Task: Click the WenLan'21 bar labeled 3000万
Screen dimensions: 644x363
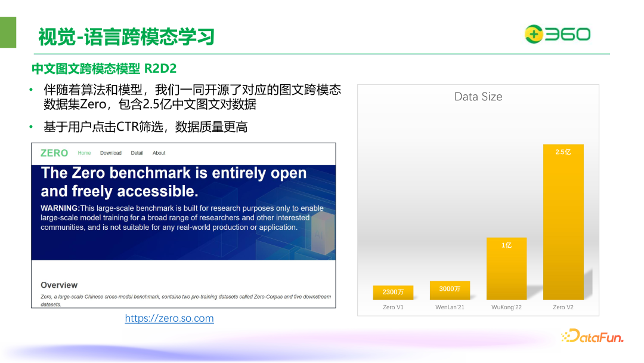Action: [x=450, y=290]
